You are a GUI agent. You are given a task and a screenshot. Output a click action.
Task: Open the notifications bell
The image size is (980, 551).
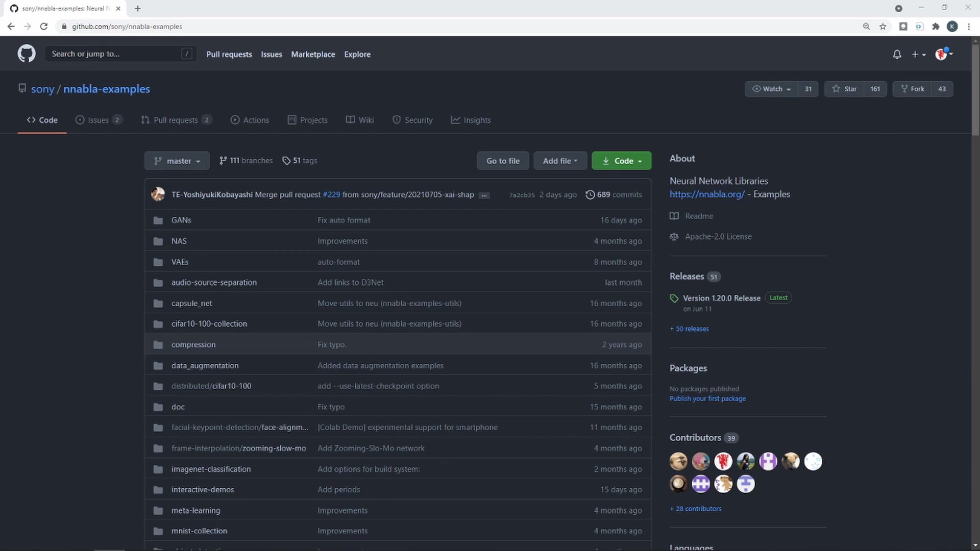(x=897, y=54)
